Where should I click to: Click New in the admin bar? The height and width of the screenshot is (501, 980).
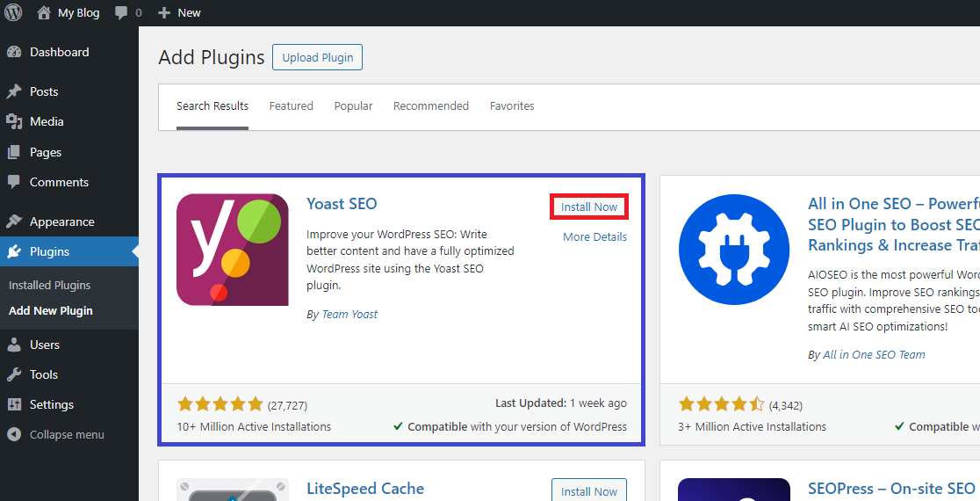click(x=189, y=13)
